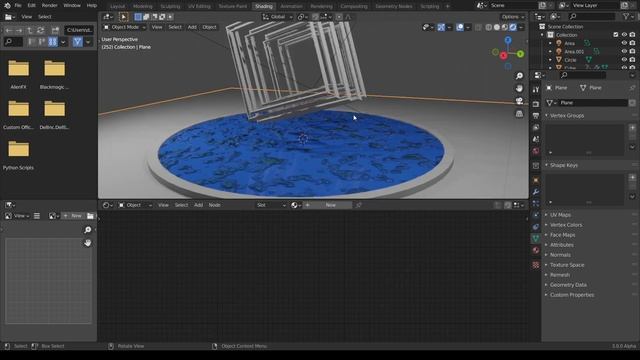Image resolution: width=640 pixels, height=360 pixels.
Task: Open shader editor Object type dropdown
Action: pos(135,205)
